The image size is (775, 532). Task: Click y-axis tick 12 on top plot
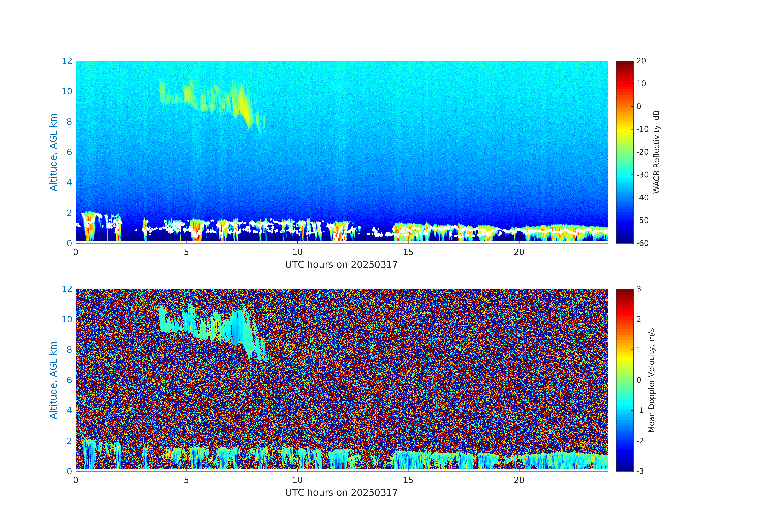[67, 61]
